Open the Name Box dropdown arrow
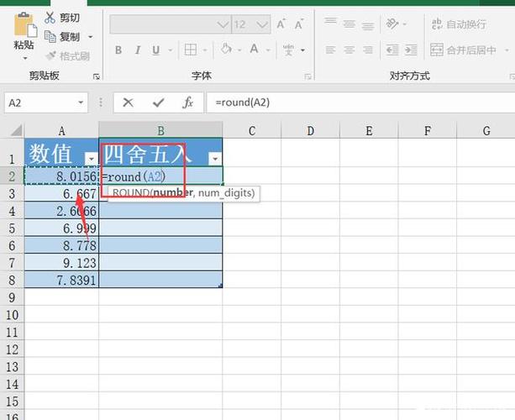This screenshot has height=420, width=515. pyautogui.click(x=81, y=102)
